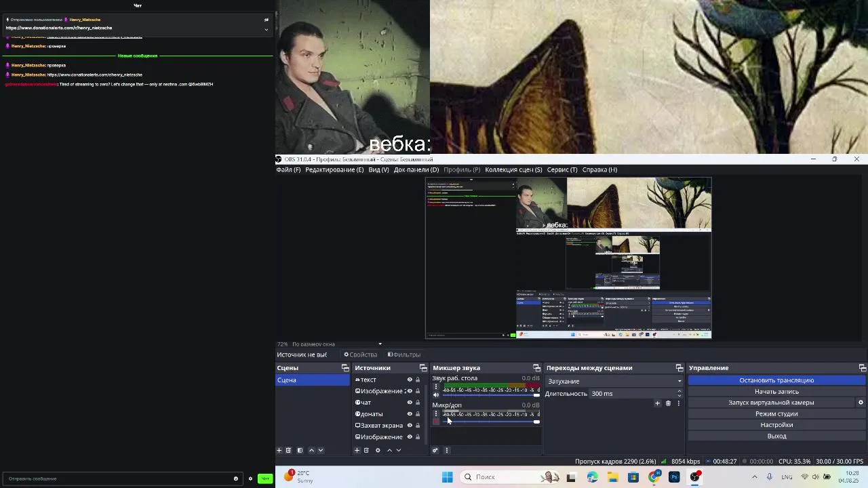
Task: Undock the Микшер звука panel
Action: point(536,368)
